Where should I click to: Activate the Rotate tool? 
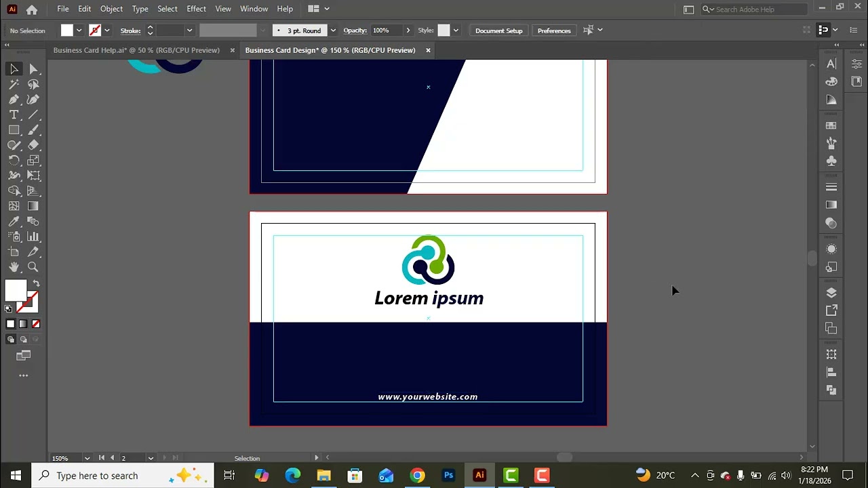pos(14,161)
